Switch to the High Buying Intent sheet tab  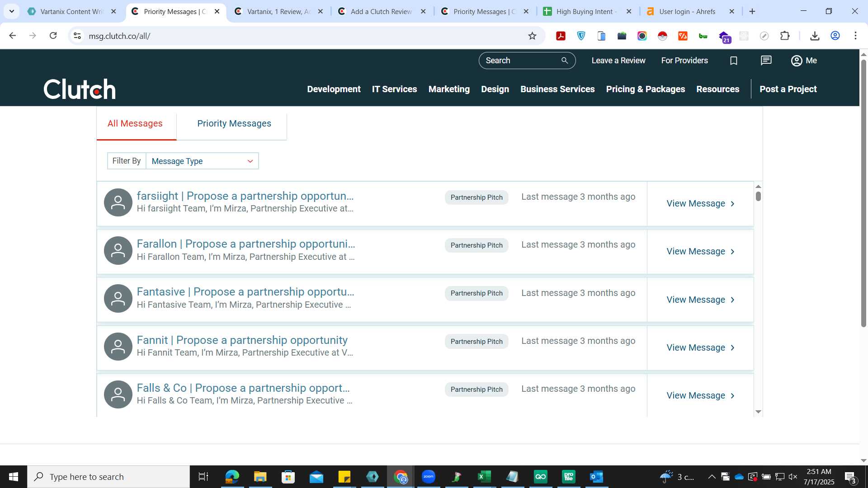pyautogui.click(x=586, y=11)
